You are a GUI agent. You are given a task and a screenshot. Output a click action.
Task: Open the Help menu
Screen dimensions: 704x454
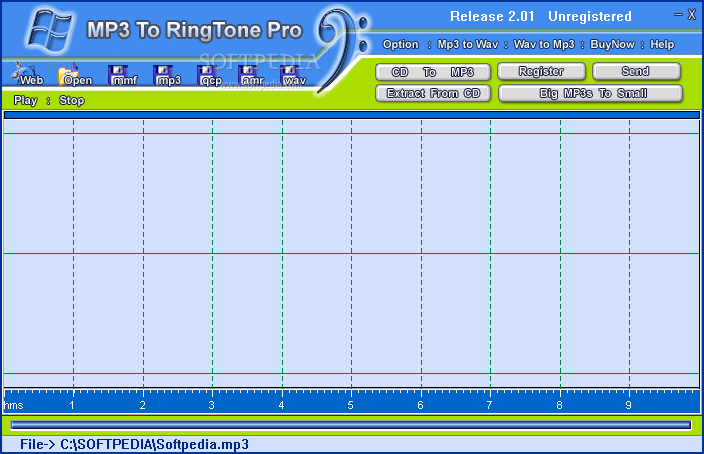(x=662, y=44)
